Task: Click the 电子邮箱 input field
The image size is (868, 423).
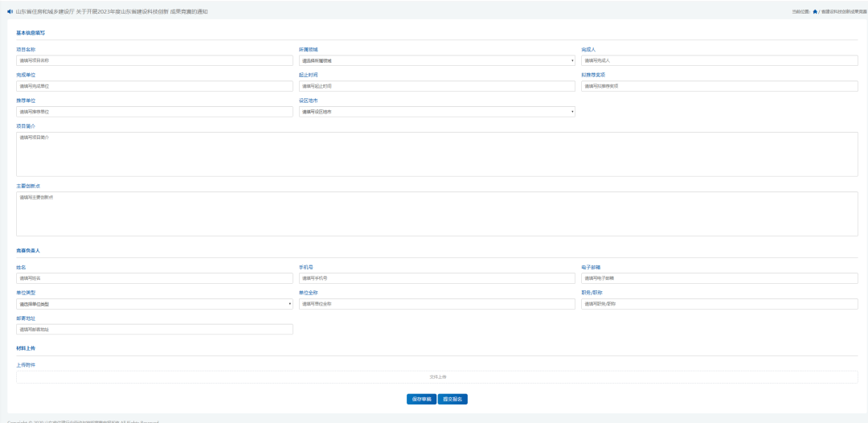Action: [719, 278]
